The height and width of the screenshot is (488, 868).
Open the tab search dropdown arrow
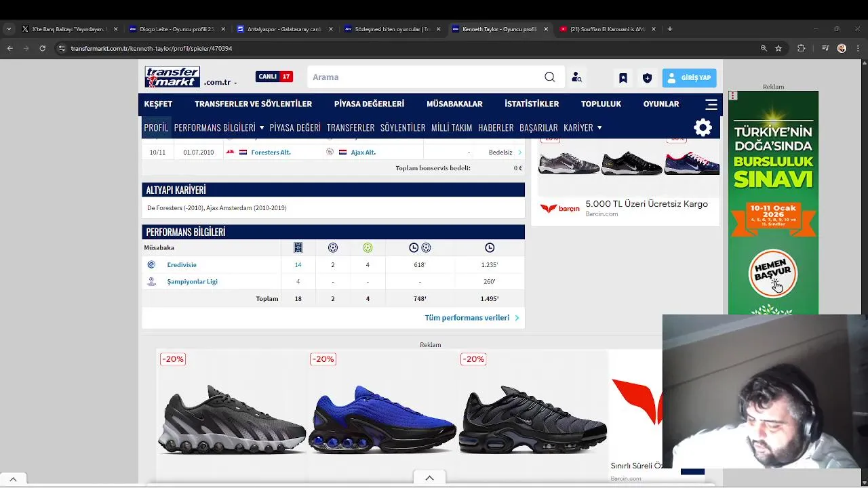tap(9, 29)
